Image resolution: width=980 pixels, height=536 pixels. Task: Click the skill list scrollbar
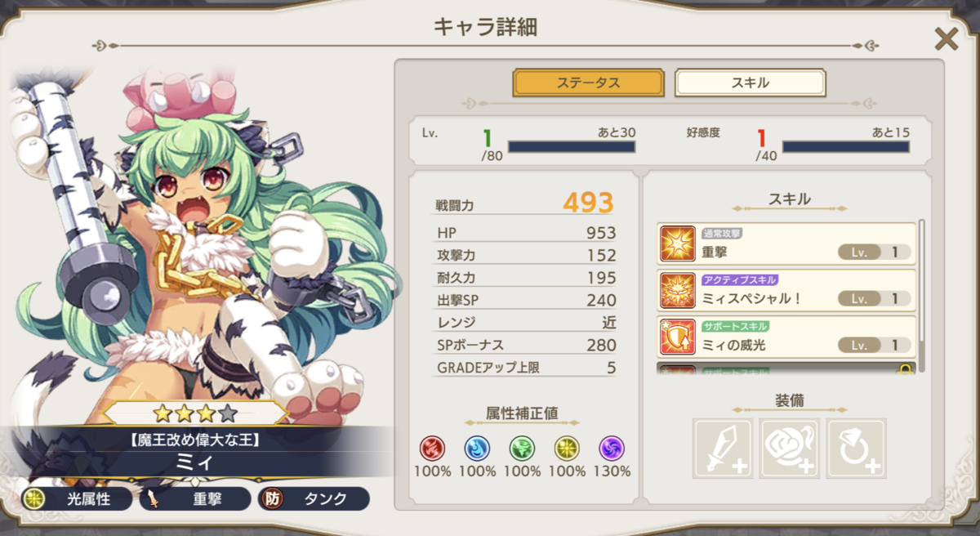point(922,295)
